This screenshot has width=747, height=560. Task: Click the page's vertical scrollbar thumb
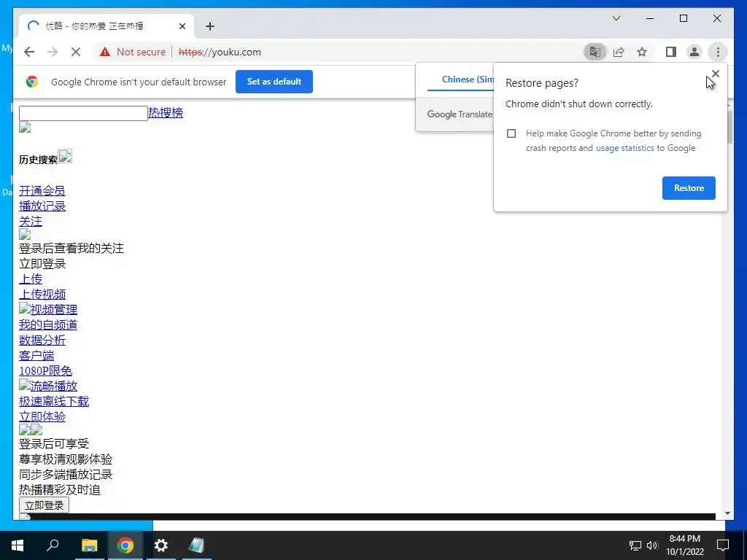click(x=729, y=127)
